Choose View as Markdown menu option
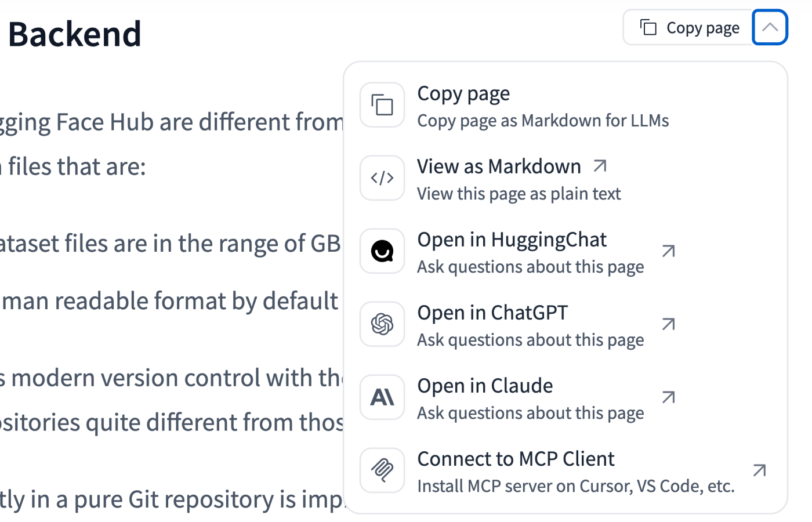The height and width of the screenshot is (522, 812). [499, 167]
